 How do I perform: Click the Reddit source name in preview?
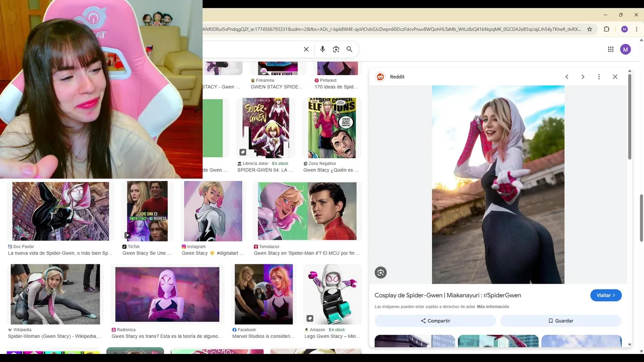(x=397, y=77)
